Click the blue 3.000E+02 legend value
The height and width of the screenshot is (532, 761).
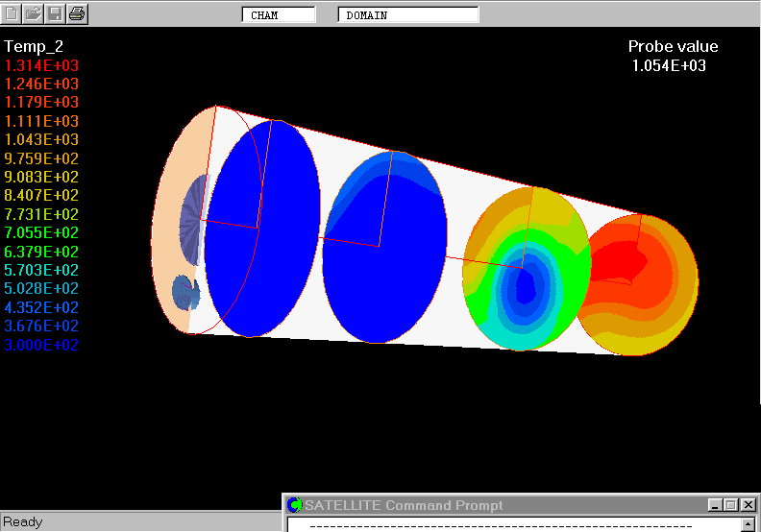tap(42, 345)
